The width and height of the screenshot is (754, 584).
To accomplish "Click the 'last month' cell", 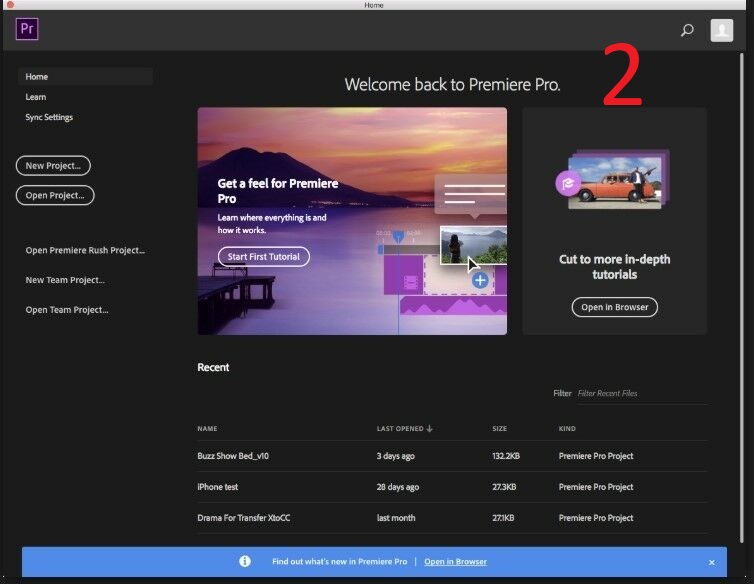I will pyautogui.click(x=396, y=518).
